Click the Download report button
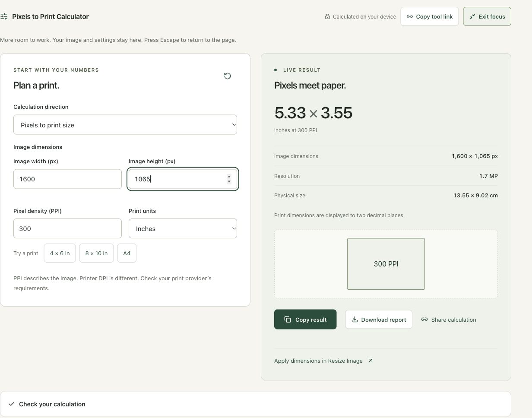The height and width of the screenshot is (418, 532). pyautogui.click(x=379, y=320)
